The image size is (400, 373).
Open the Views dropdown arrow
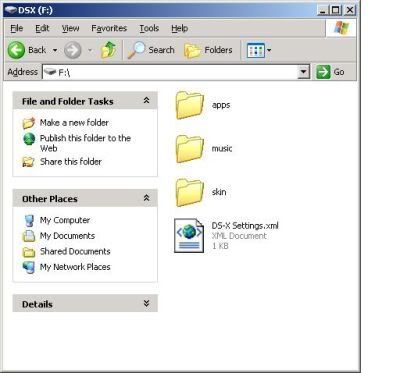coord(269,50)
